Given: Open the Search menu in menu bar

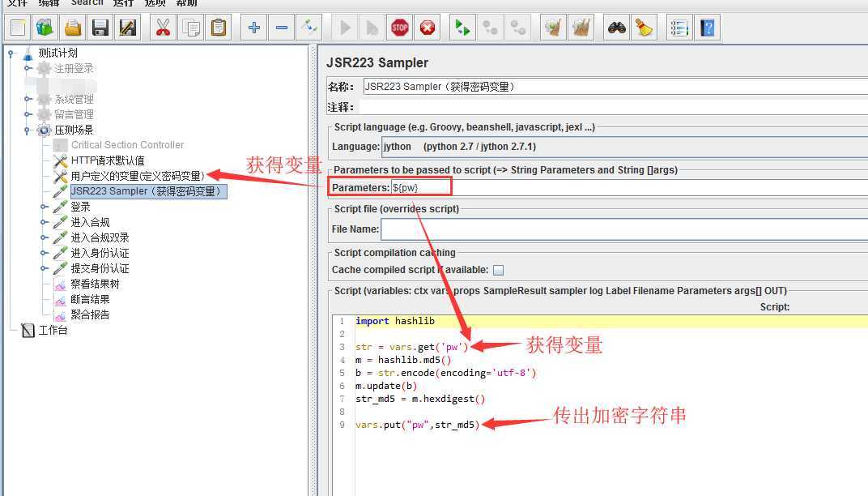Looking at the screenshot, I should (x=87, y=2).
